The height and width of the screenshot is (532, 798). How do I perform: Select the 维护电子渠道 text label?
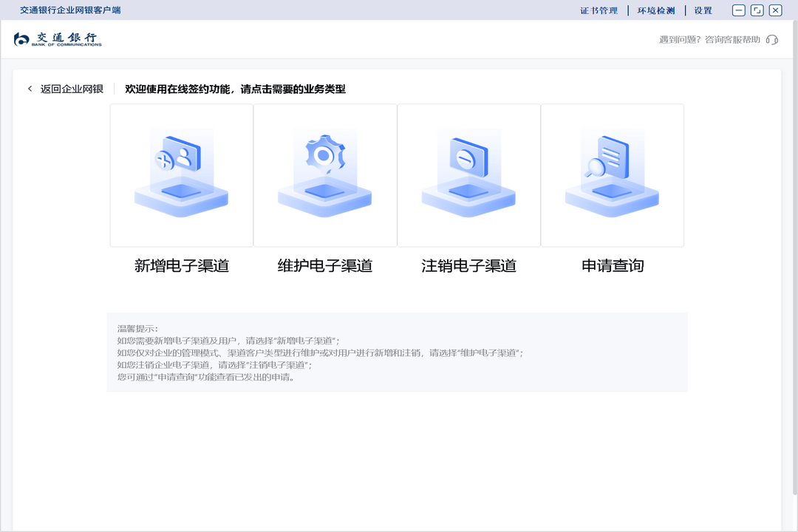324,265
